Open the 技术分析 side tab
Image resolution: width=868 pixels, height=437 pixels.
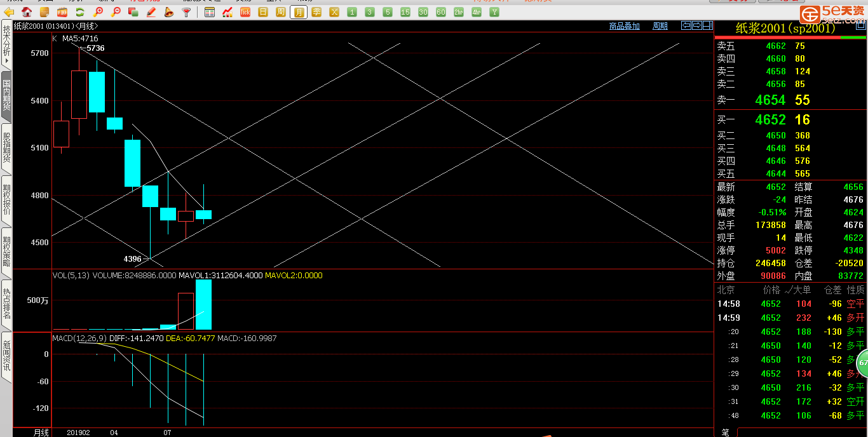pos(6,45)
